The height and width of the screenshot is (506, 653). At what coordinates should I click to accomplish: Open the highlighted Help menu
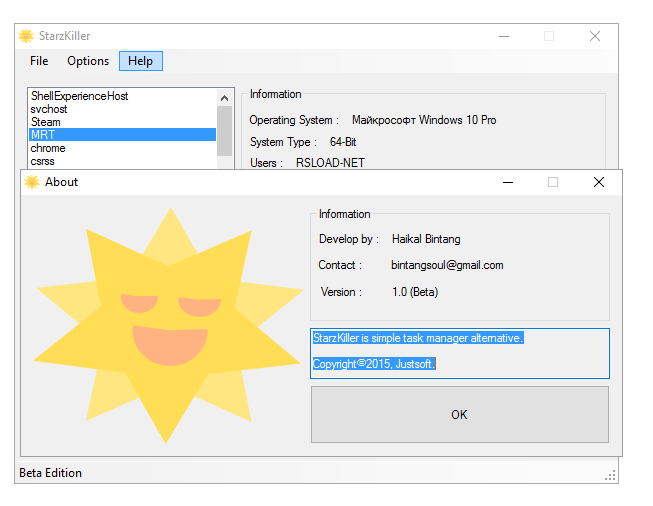141,61
